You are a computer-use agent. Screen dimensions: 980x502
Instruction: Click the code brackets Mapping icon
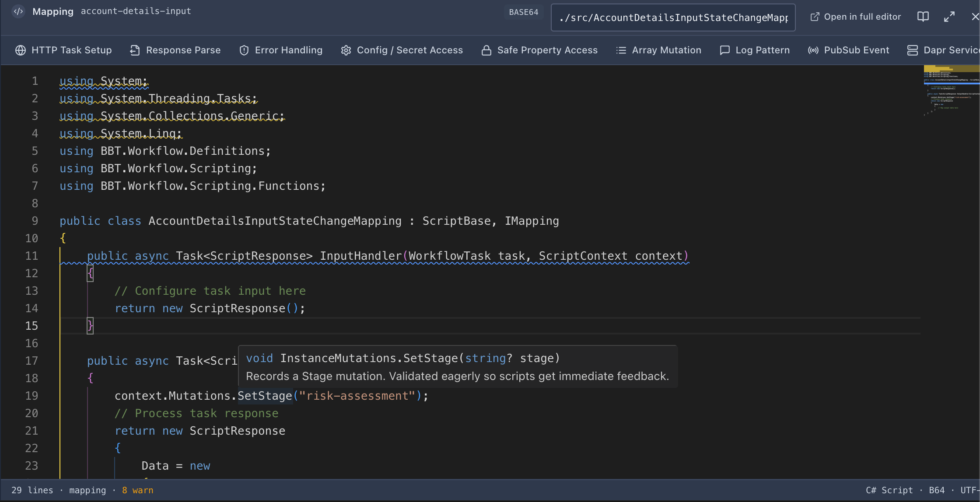(x=18, y=11)
